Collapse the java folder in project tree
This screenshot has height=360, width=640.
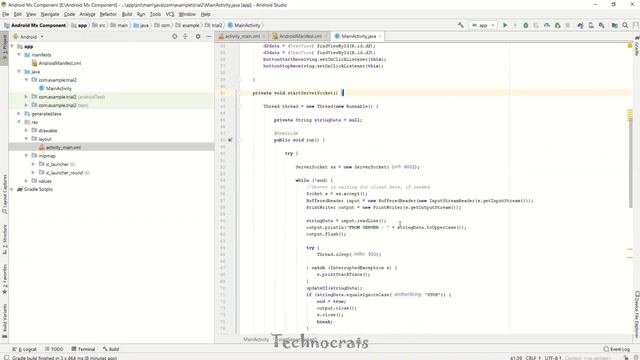[19, 71]
